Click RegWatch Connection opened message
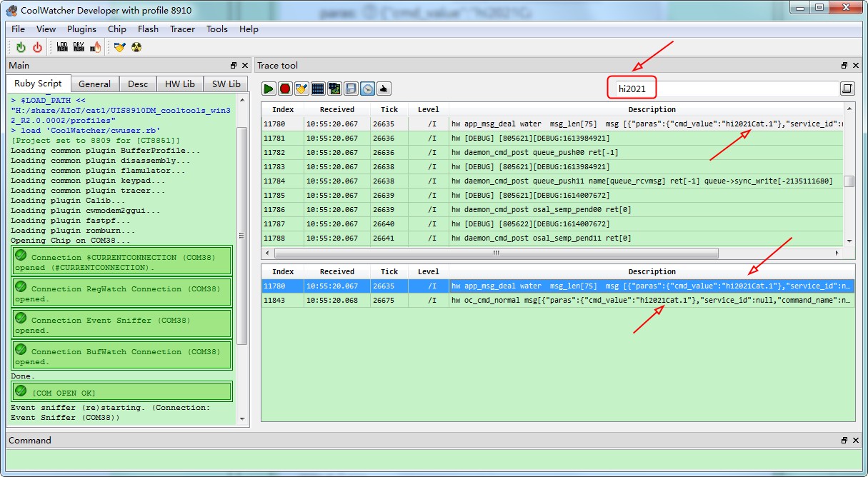Screen dimensions: 868x477 click(121, 293)
